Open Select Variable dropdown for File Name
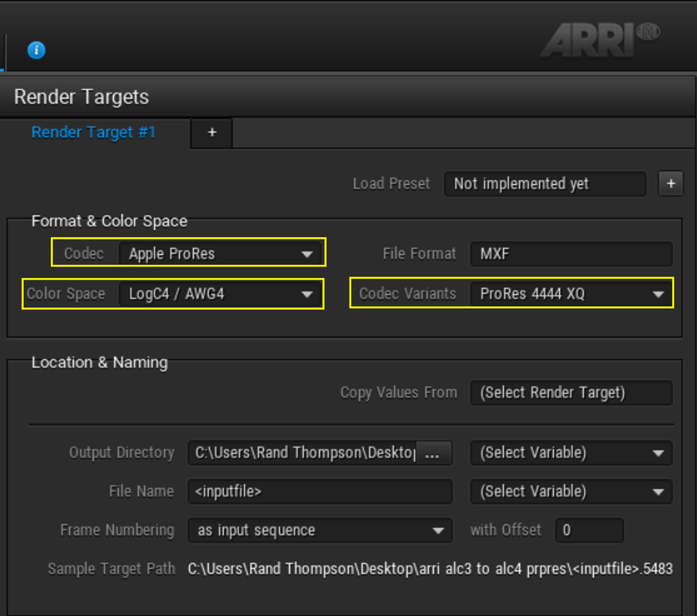The height and width of the screenshot is (616, 697). 571,491
